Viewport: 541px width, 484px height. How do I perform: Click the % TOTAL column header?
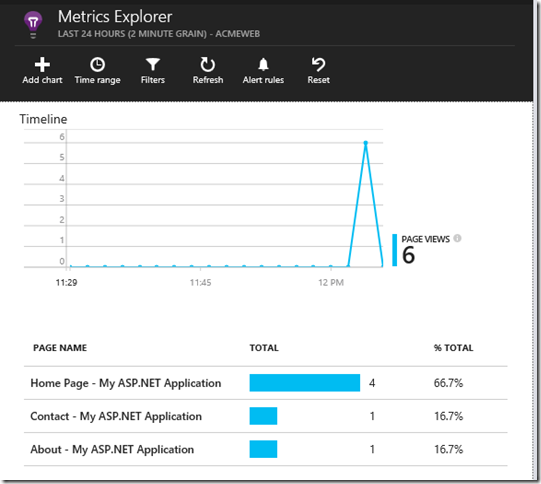coord(453,348)
